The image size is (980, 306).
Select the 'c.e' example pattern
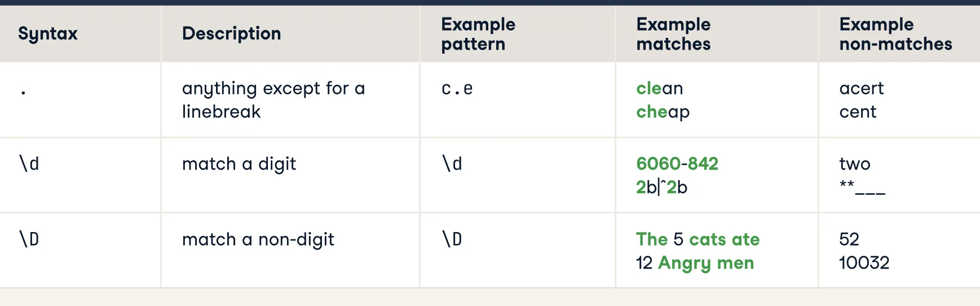pyautogui.click(x=457, y=89)
